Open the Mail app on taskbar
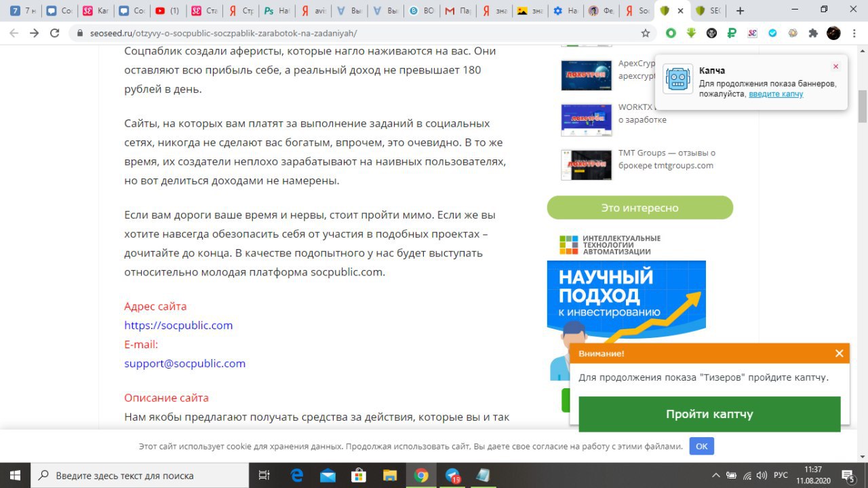Screen dimensions: 868x488 pyautogui.click(x=328, y=475)
